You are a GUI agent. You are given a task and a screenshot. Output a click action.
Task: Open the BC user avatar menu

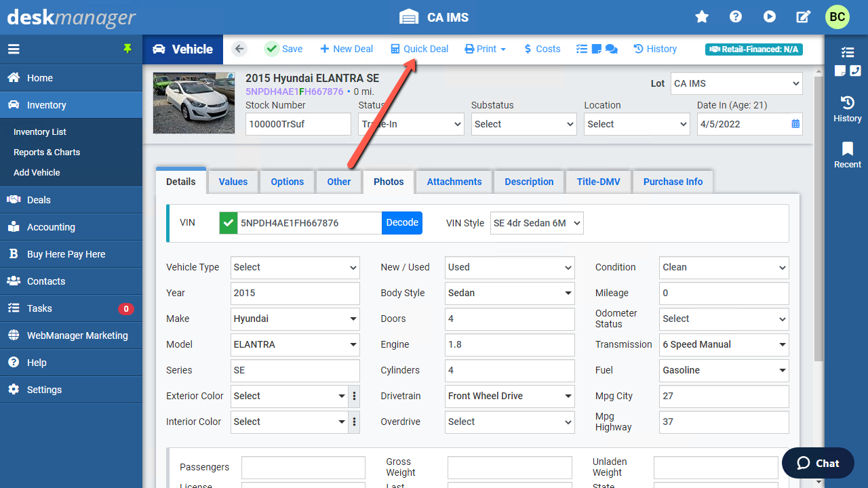coord(837,17)
